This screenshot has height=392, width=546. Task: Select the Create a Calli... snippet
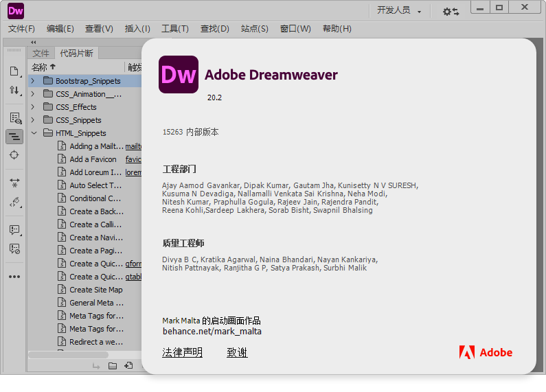(x=95, y=224)
